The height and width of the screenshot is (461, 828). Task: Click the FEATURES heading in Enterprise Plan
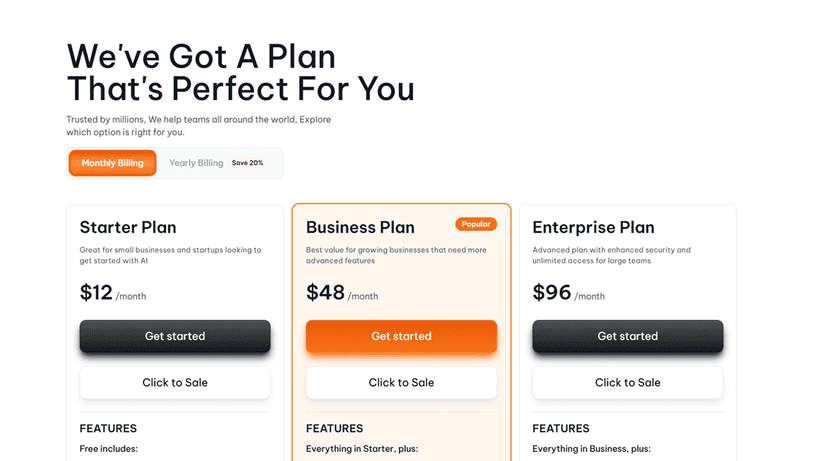561,428
